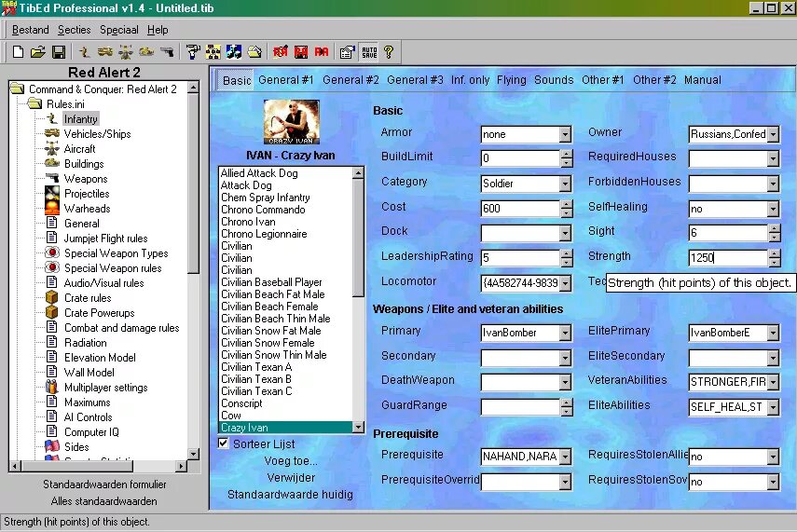Click Standaardwaarde huidig link

tap(290, 495)
